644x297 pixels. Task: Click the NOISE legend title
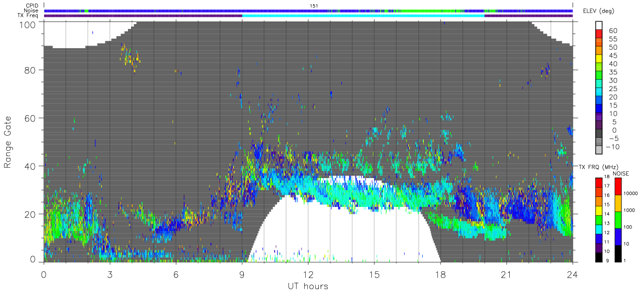(622, 173)
